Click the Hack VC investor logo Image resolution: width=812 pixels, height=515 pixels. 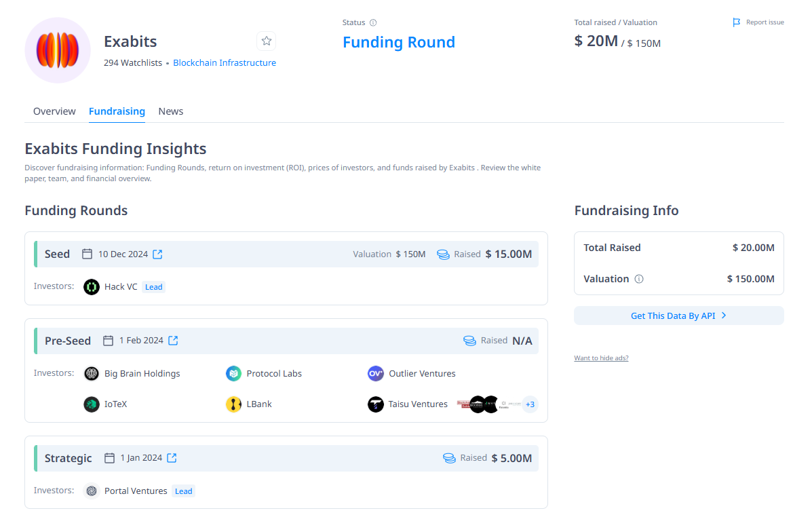92,287
